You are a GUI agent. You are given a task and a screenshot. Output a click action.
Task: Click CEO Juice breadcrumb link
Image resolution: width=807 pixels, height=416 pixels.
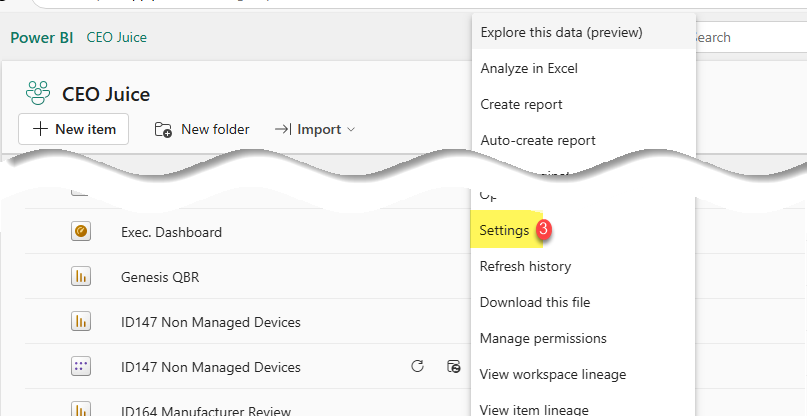[116, 38]
